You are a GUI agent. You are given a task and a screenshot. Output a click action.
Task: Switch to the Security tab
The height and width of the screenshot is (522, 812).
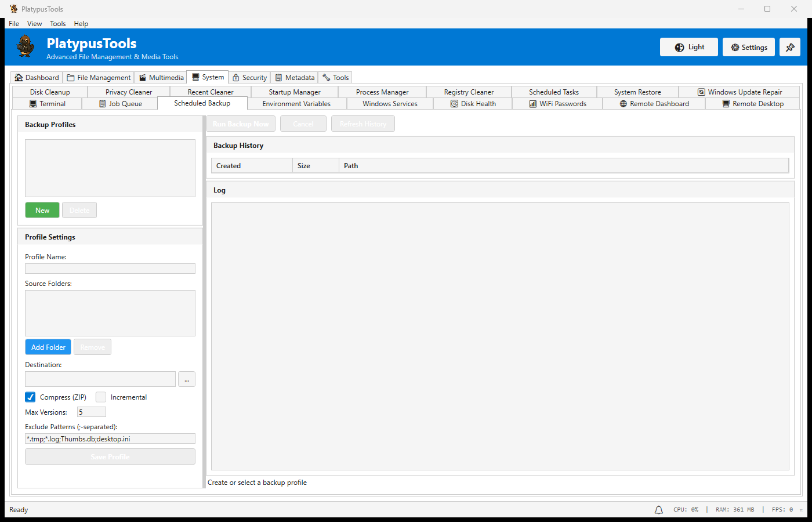click(x=249, y=78)
